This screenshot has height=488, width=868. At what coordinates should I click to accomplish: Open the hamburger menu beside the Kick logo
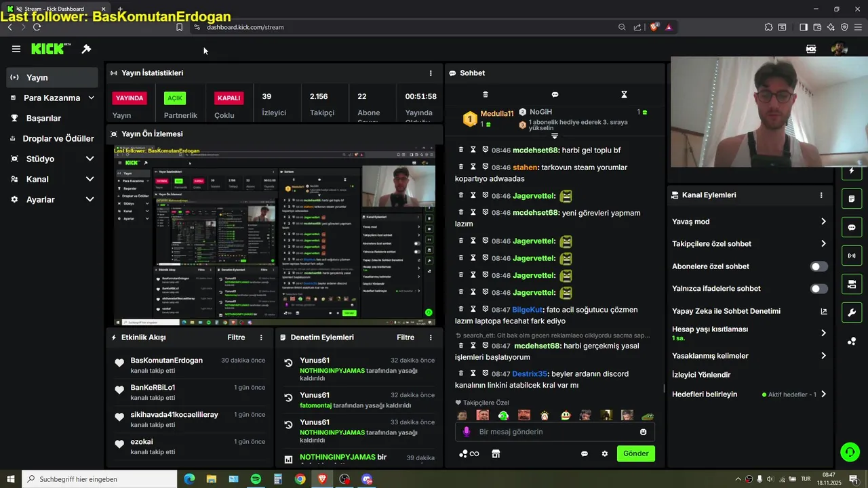(x=16, y=49)
